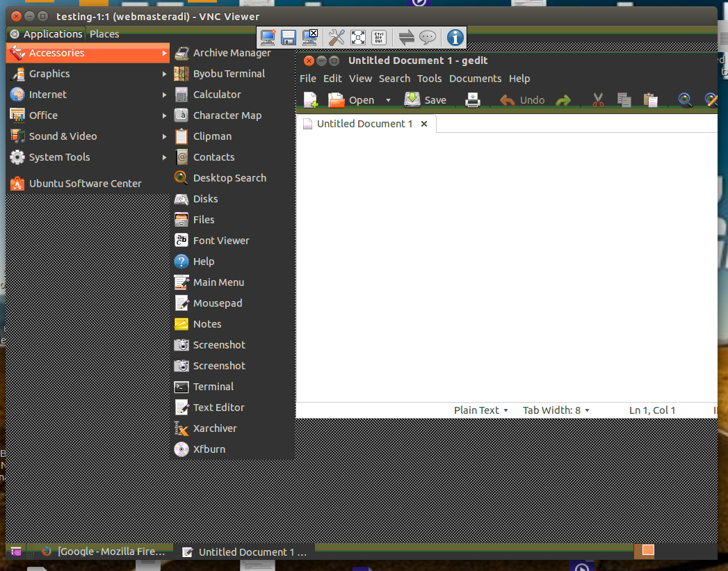The image size is (728, 571).
Task: Expand Office submenu
Action: pos(88,115)
